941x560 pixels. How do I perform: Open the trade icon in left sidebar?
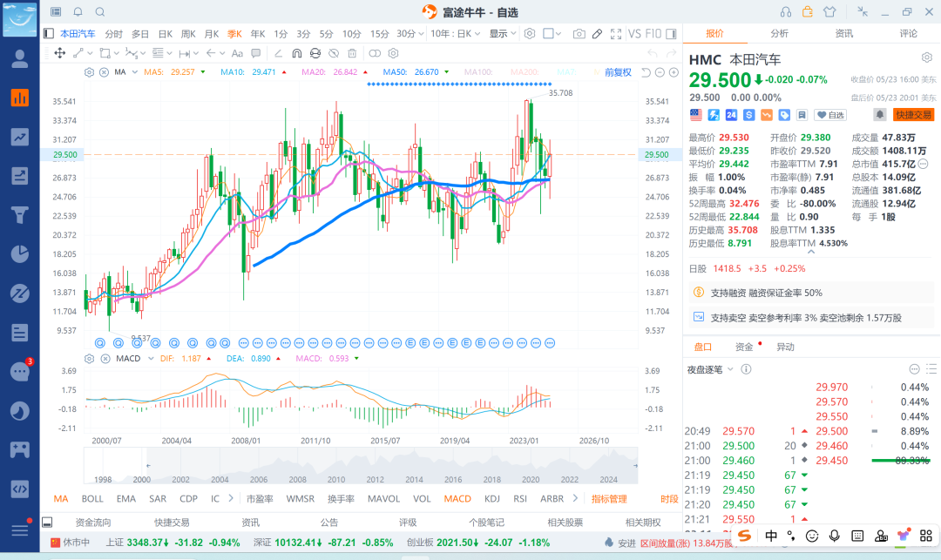coord(20,176)
